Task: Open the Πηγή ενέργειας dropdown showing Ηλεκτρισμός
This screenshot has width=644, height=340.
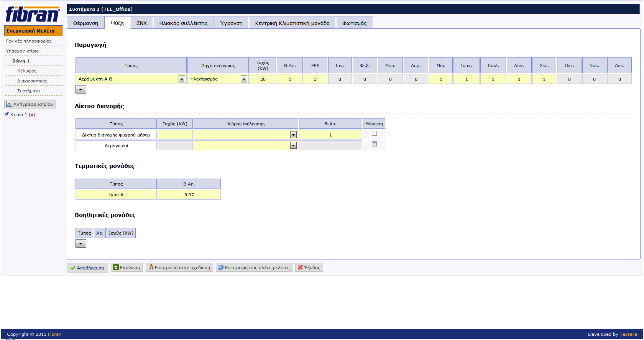Action: pos(244,79)
